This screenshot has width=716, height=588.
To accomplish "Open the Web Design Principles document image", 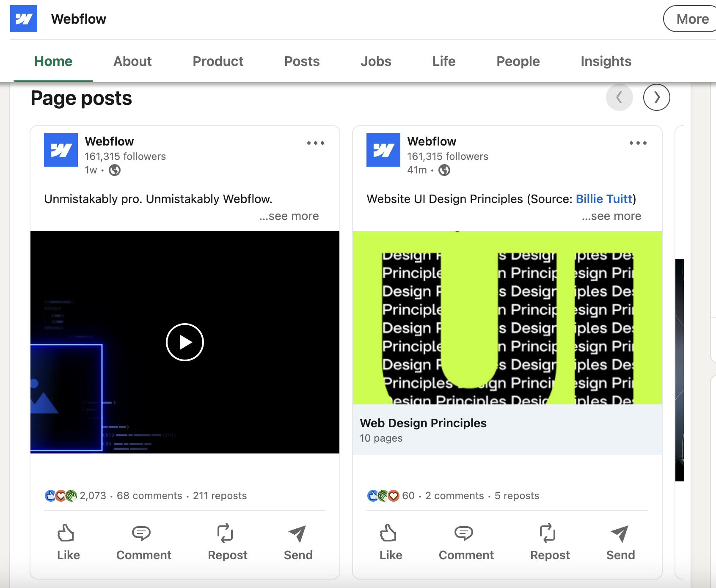I will tap(507, 318).
